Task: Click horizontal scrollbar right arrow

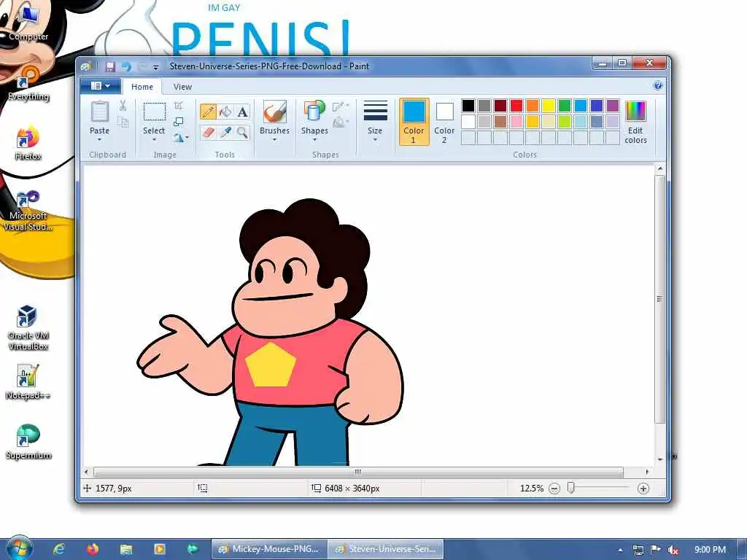Action: coord(647,472)
